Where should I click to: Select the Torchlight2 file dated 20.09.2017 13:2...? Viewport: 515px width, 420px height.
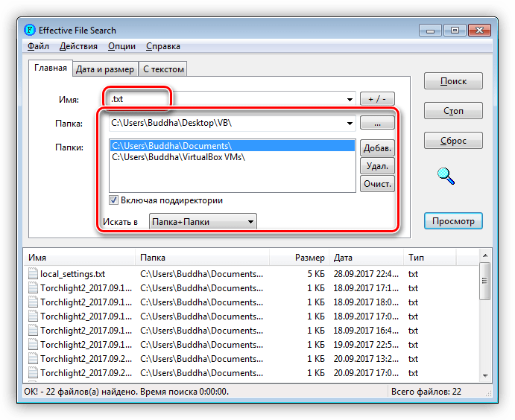point(251,359)
